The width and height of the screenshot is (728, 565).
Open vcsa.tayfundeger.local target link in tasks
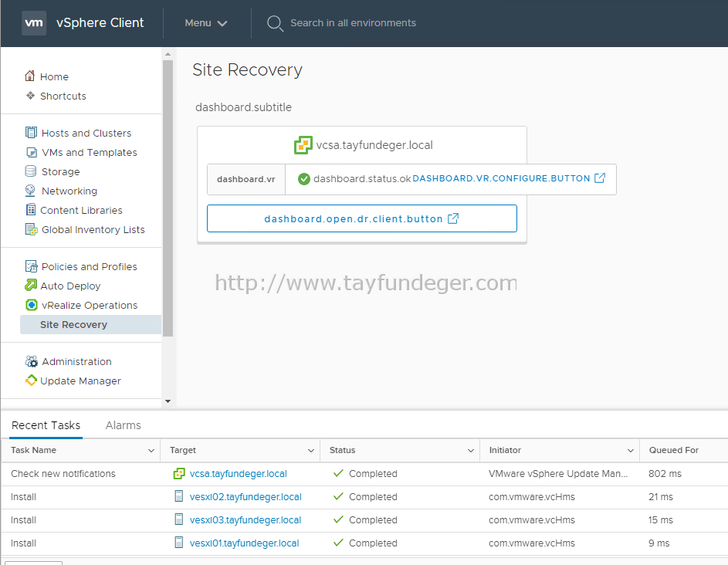tap(239, 474)
